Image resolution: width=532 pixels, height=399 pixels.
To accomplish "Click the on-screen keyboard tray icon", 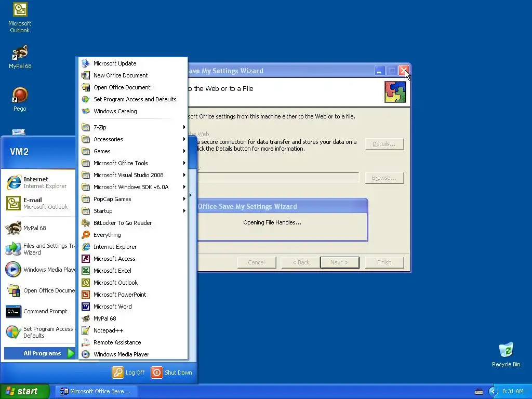I will [x=478, y=392].
